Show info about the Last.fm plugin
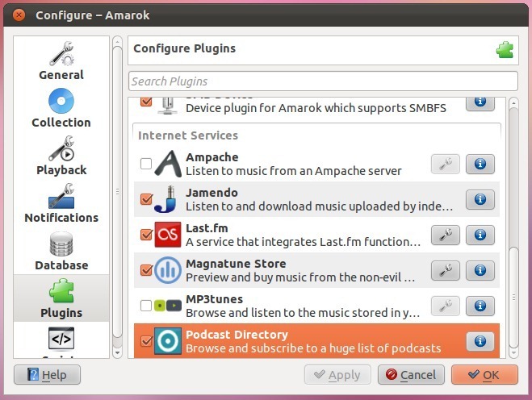Screen dimensions: 532x400 click(480, 235)
